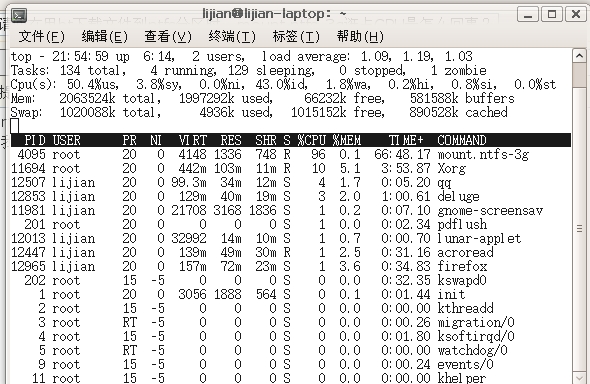Click the %CPU column header
The width and height of the screenshot is (590, 384).
tap(312, 140)
